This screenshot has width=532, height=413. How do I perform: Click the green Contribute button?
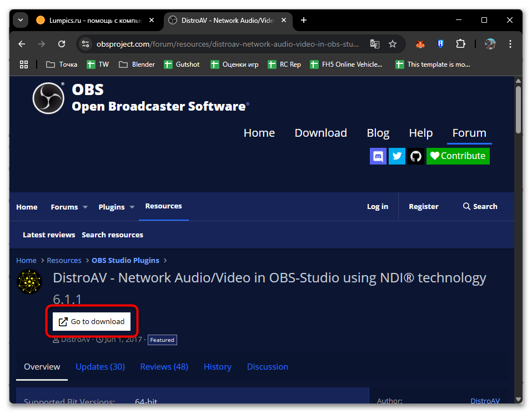click(x=458, y=156)
